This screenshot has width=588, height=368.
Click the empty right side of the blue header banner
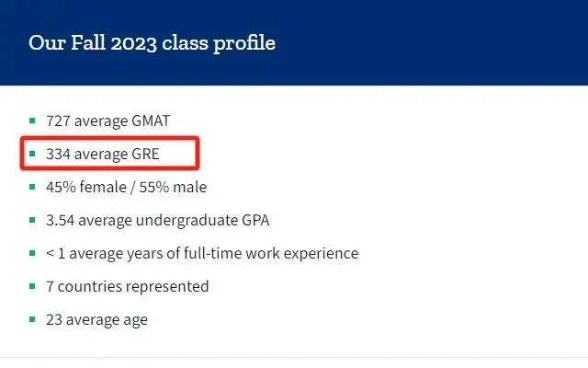coord(459,43)
